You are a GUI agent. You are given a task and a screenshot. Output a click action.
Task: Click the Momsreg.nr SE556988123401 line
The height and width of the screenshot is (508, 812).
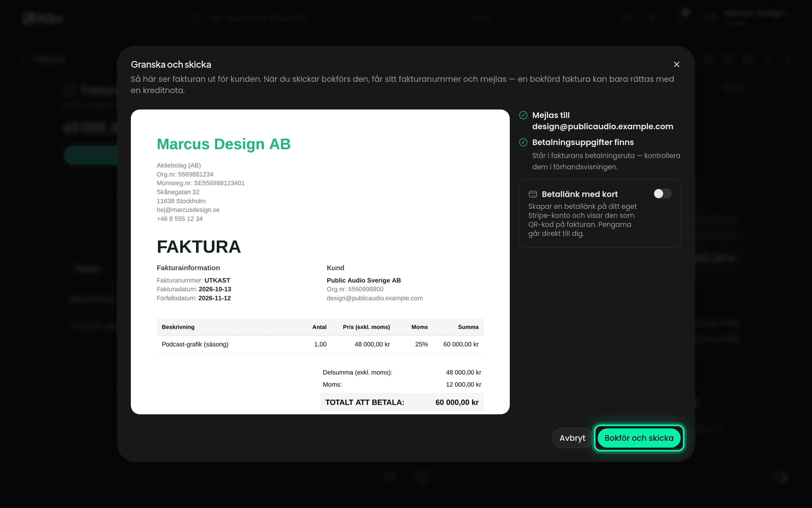click(x=201, y=183)
